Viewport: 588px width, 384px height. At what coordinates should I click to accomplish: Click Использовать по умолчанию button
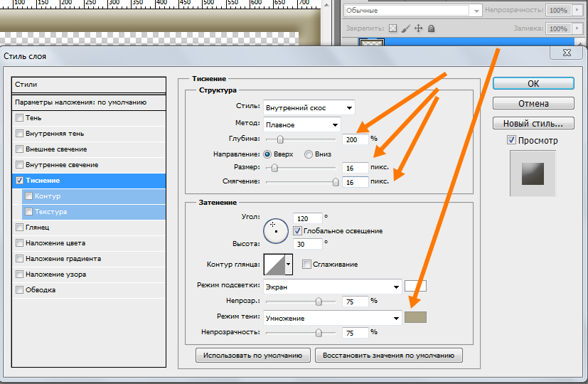pyautogui.click(x=252, y=355)
